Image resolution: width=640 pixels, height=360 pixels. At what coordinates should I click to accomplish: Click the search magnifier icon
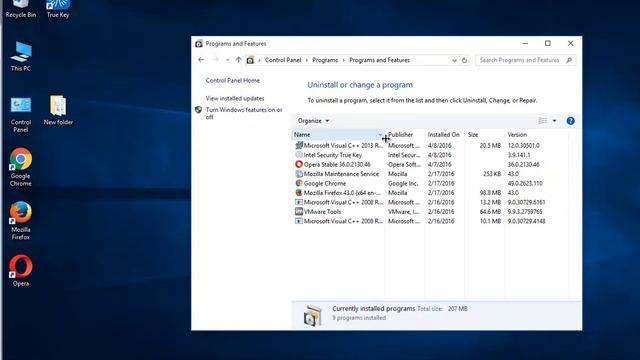coord(569,60)
